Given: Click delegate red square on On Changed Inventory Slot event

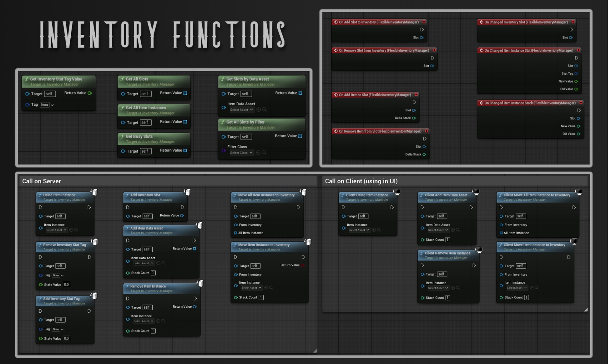Looking at the screenshot, I should [x=573, y=22].
